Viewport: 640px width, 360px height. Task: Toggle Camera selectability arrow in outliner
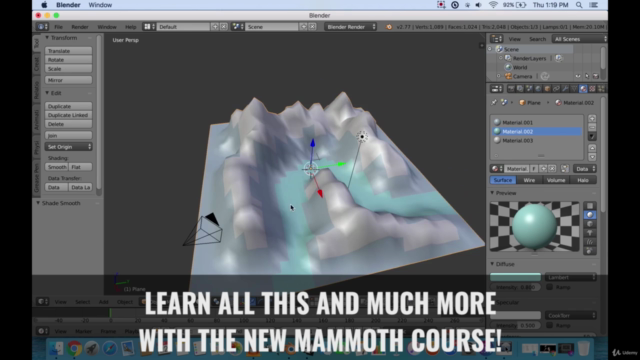point(587,76)
